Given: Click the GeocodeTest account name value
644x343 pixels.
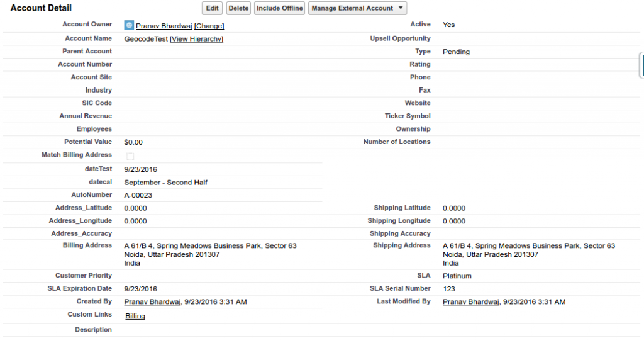Looking at the screenshot, I should pyautogui.click(x=146, y=39).
